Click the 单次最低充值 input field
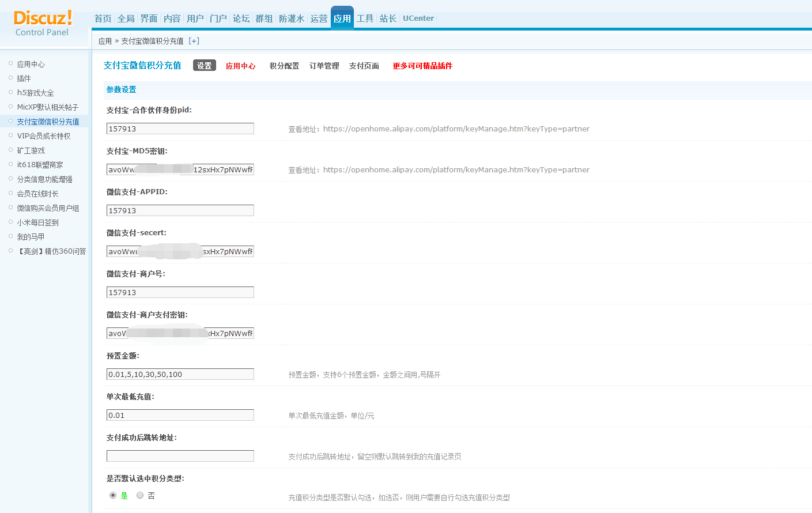The width and height of the screenshot is (812, 513). [x=180, y=415]
